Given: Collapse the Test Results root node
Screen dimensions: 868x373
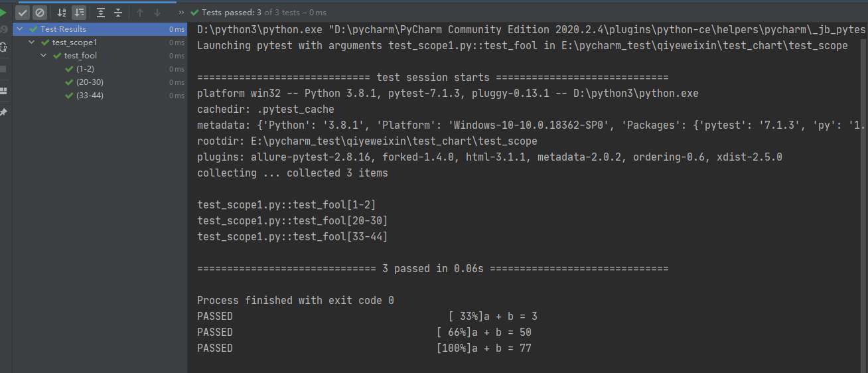Looking at the screenshot, I should click(x=19, y=29).
